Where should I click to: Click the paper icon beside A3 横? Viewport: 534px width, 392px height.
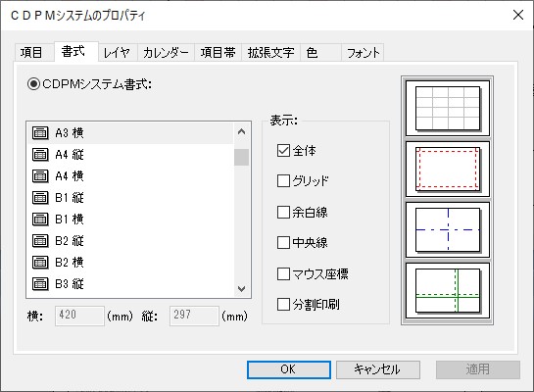[40, 133]
